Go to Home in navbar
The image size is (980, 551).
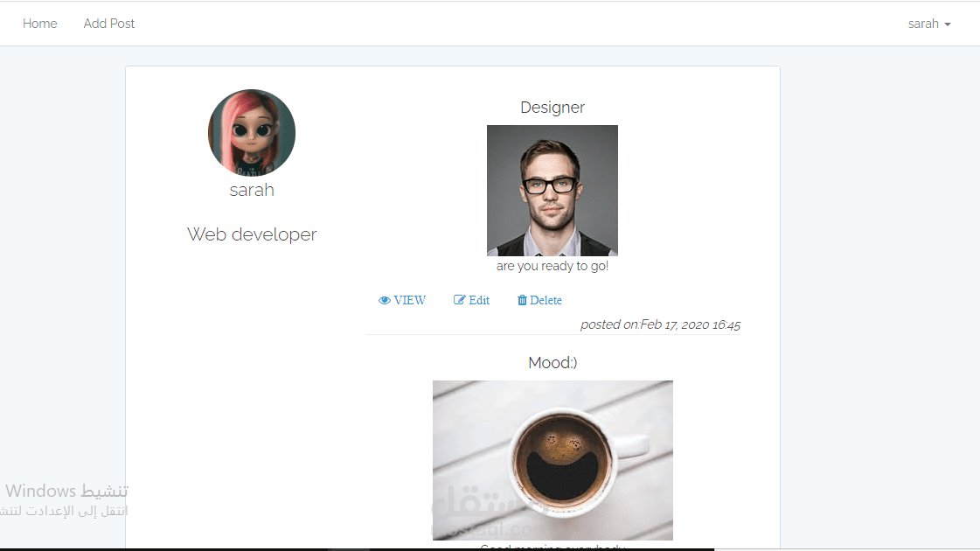40,24
